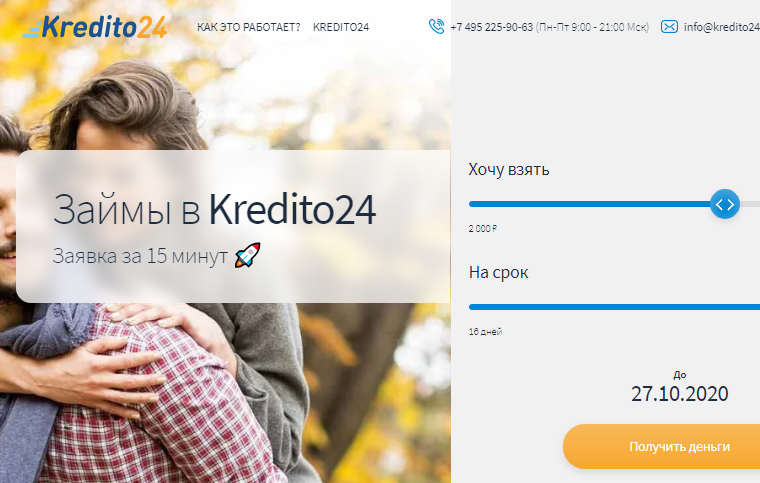This screenshot has height=483, width=760.
Task: Click the repayment date 27.10.2020
Action: coord(680,394)
